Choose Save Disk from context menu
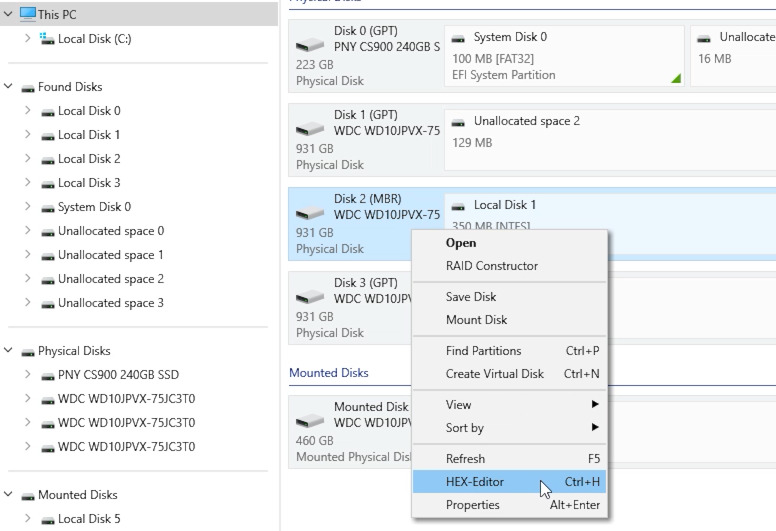The image size is (776, 531). [x=509, y=296]
